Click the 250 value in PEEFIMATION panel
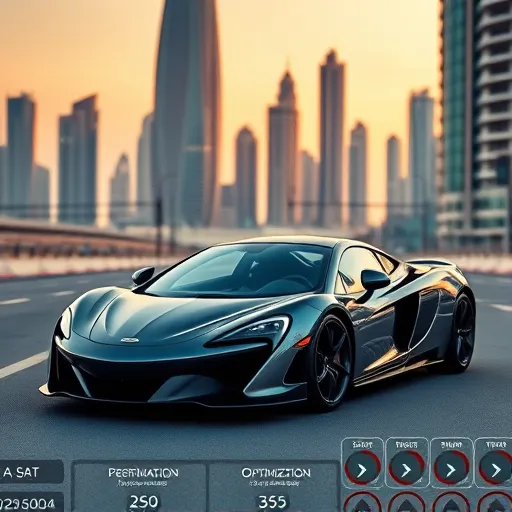 [143, 502]
